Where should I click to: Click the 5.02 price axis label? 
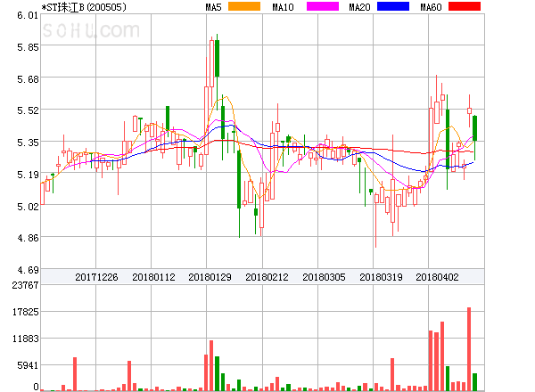[x=28, y=207]
